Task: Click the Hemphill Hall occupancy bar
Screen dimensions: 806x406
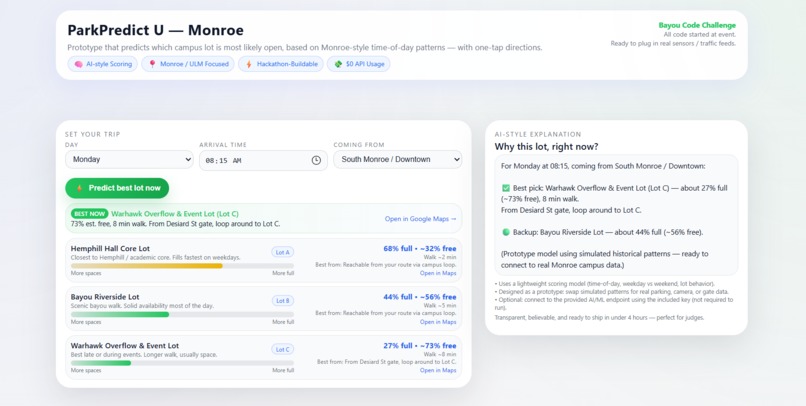Action: (x=182, y=266)
